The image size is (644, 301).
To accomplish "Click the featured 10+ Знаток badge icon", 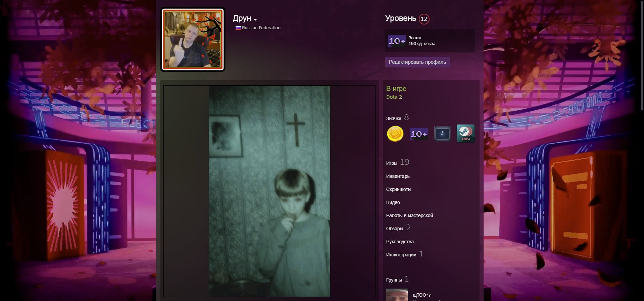I will (x=397, y=41).
